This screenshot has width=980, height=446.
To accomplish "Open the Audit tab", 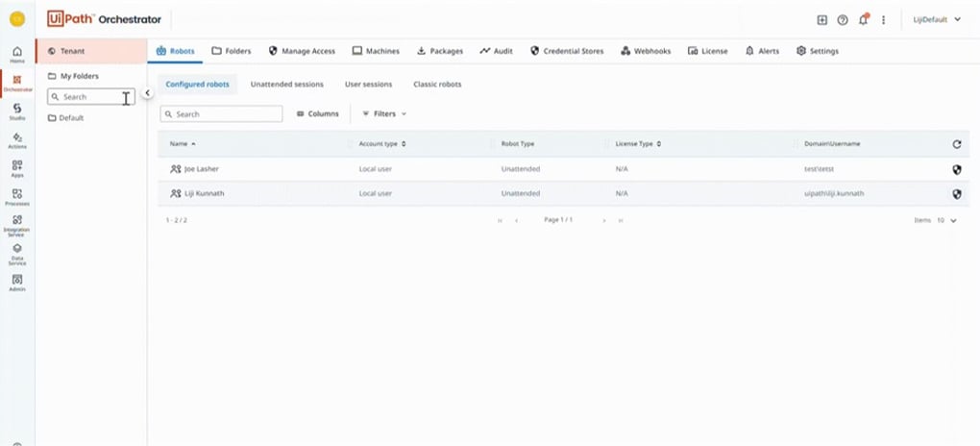I will point(497,51).
